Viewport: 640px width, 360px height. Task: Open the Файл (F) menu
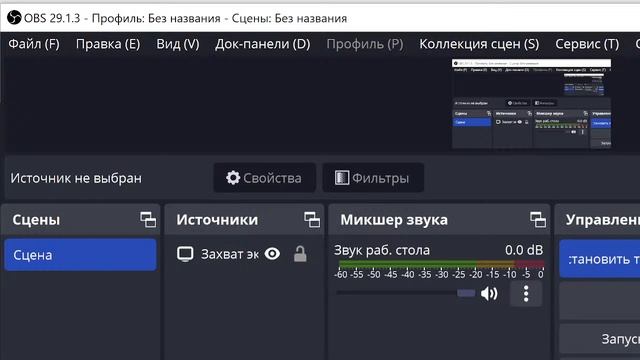34,44
